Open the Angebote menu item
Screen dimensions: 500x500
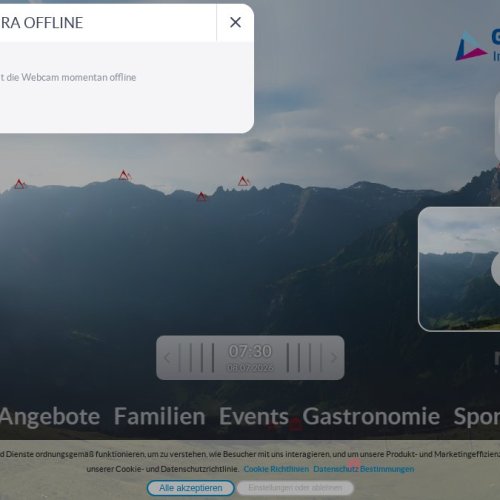(x=50, y=417)
